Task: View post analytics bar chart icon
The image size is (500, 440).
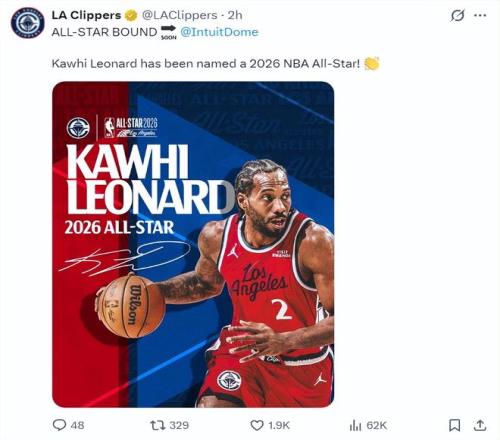Action: 355,425
